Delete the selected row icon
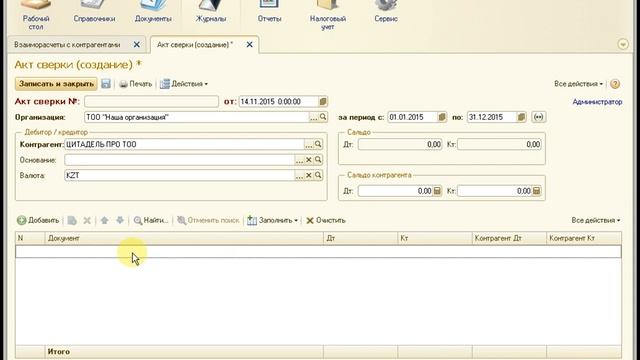The image size is (640, 360). click(x=87, y=220)
